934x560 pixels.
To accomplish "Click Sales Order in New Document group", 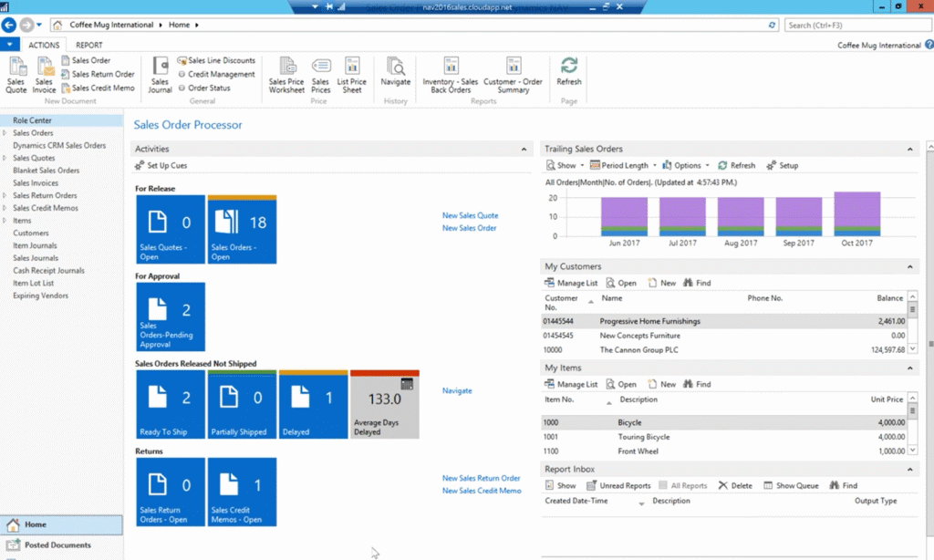I will [86, 60].
